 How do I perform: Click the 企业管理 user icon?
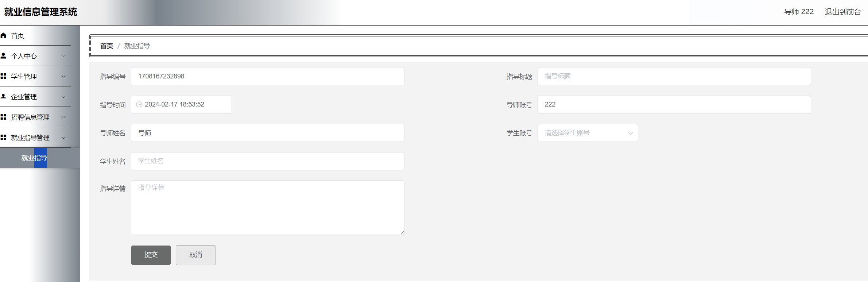pos(4,97)
